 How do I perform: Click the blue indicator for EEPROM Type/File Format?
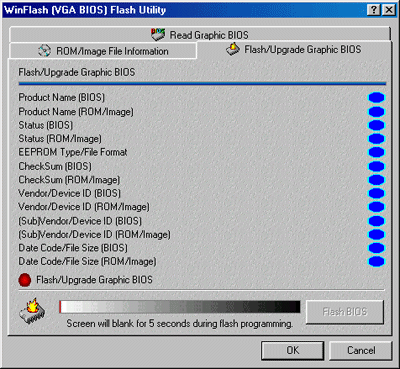click(376, 152)
